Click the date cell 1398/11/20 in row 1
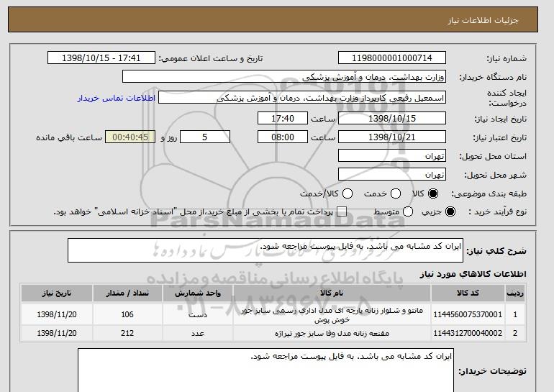Image resolution: width=554 pixels, height=392 pixels. [x=57, y=314]
